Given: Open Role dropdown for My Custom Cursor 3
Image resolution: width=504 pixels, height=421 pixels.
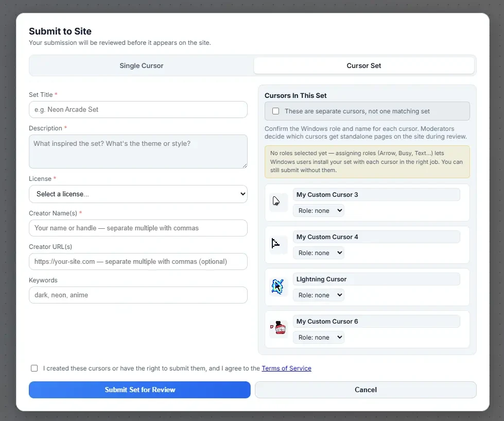Looking at the screenshot, I should [x=318, y=211].
